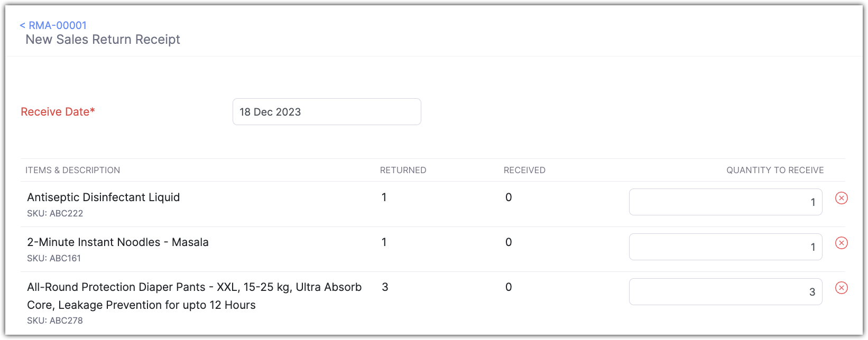Image resolution: width=868 pixels, height=340 pixels.
Task: Click the Quantity to Receive column header
Action: coord(775,170)
